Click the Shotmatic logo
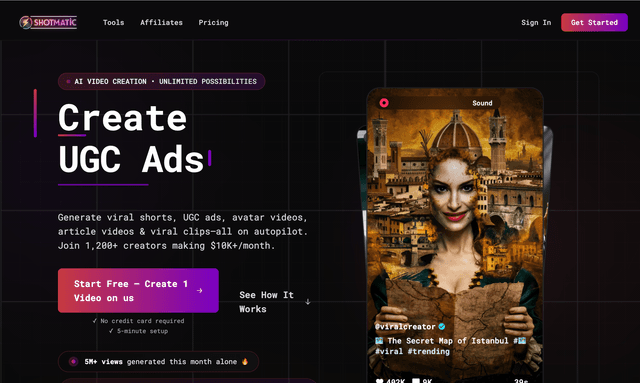 coord(48,22)
